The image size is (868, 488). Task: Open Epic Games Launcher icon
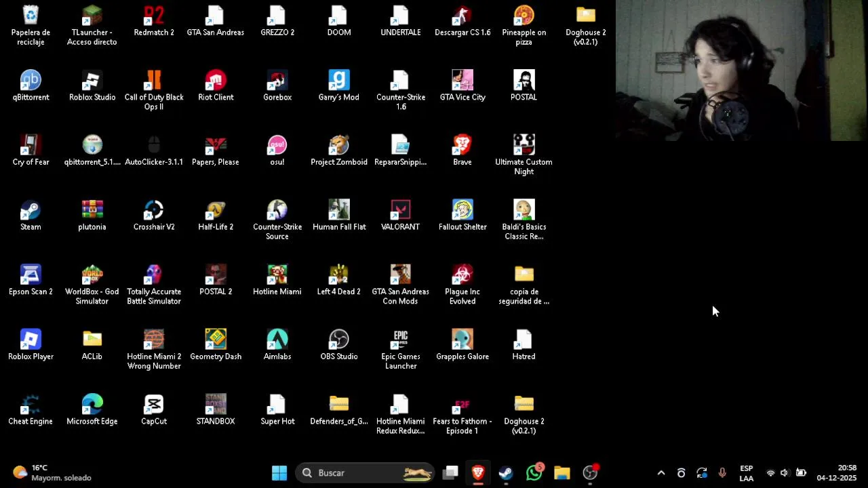pos(401,350)
